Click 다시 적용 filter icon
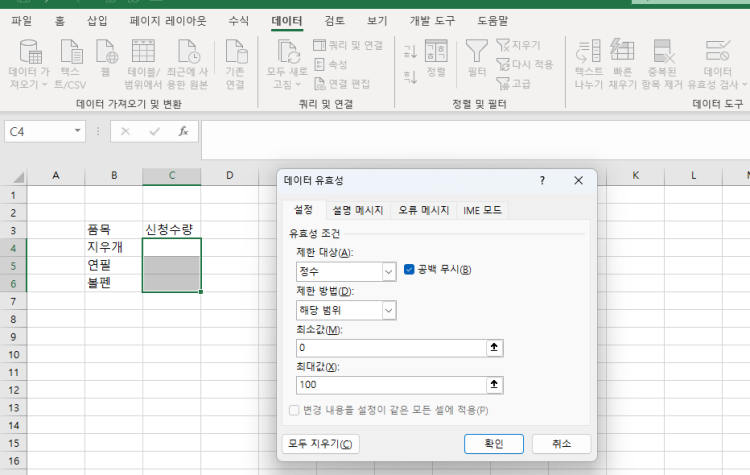This screenshot has width=750, height=475. pyautogui.click(x=524, y=65)
